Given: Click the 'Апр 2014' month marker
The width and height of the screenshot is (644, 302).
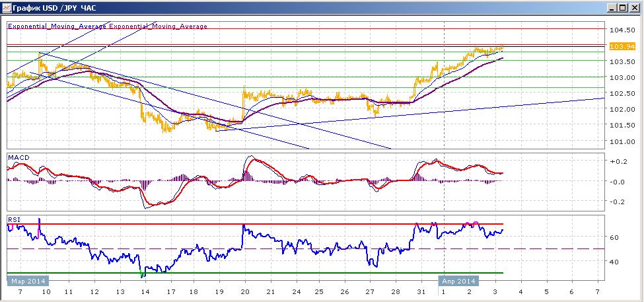Looking at the screenshot, I should click(x=459, y=281).
